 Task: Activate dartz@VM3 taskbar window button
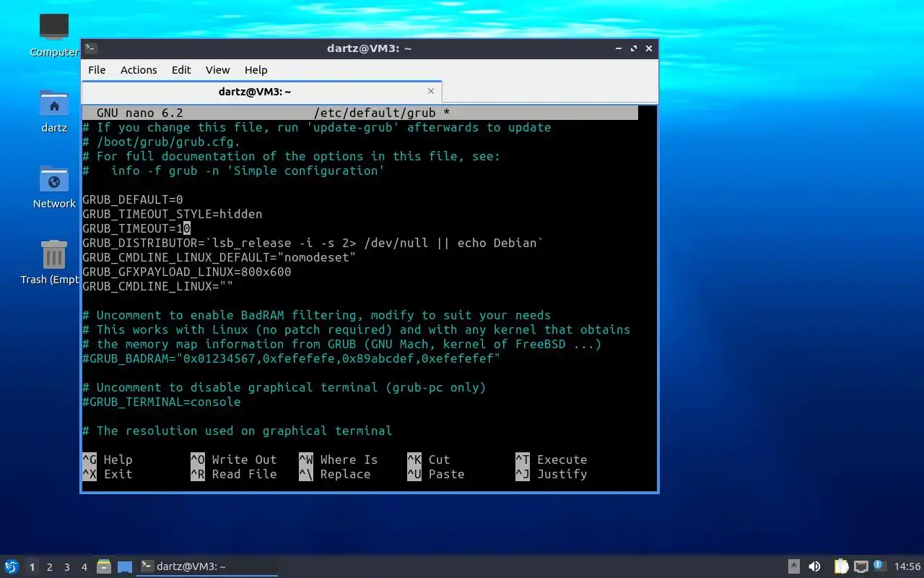pos(208,566)
